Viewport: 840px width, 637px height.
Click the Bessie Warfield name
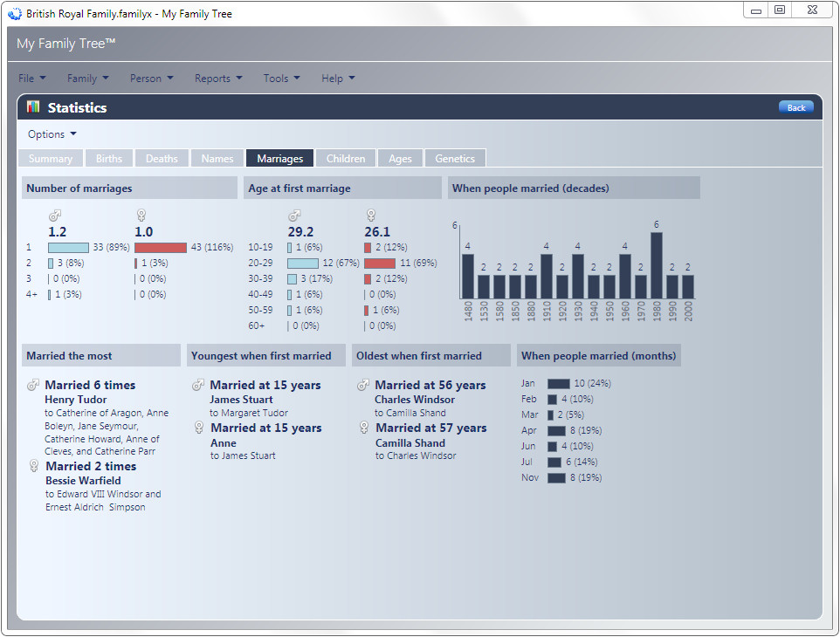[83, 480]
